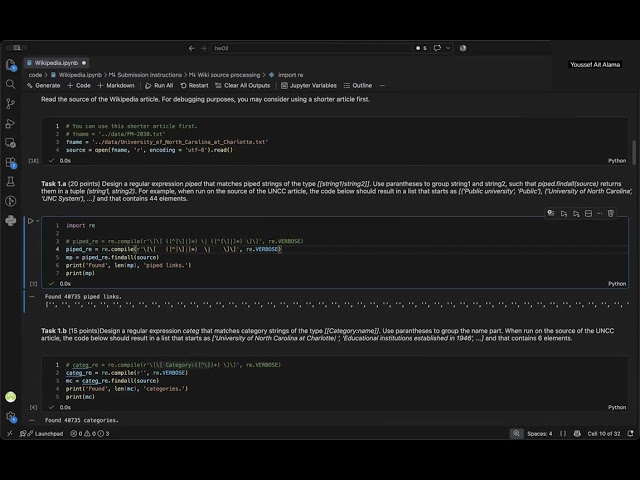The width and height of the screenshot is (640, 480).
Task: Click the Python language label of the categ_re cell
Action: click(x=617, y=407)
